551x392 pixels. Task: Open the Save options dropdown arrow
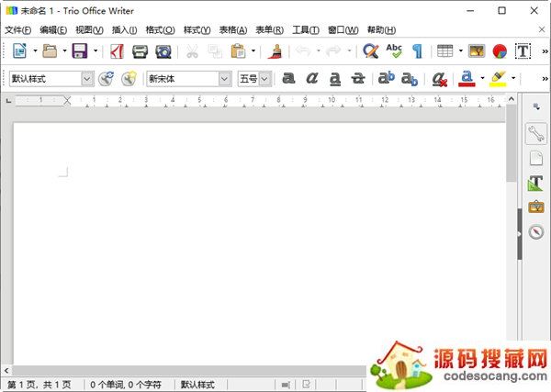click(x=96, y=50)
